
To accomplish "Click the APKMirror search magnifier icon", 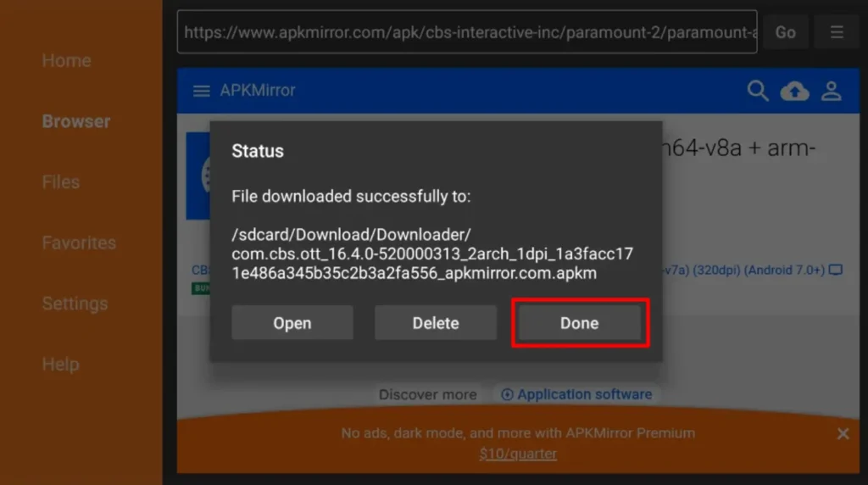I will pos(757,91).
